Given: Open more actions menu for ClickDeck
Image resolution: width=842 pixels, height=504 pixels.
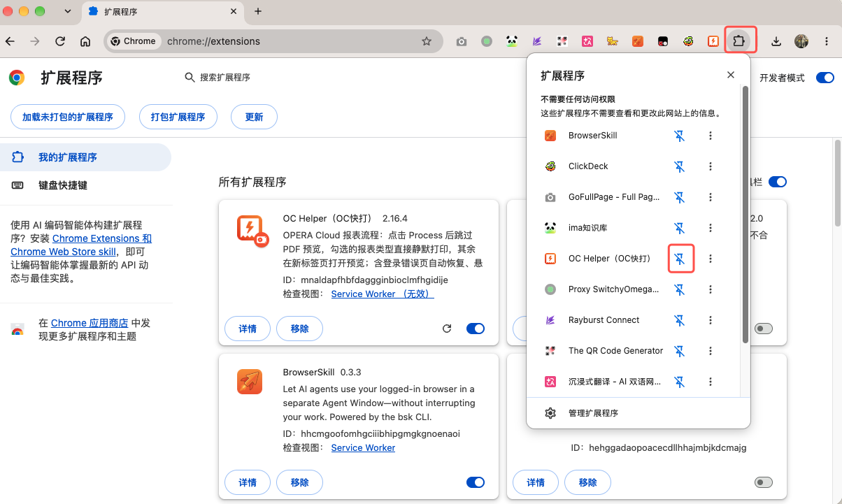Looking at the screenshot, I should click(711, 166).
